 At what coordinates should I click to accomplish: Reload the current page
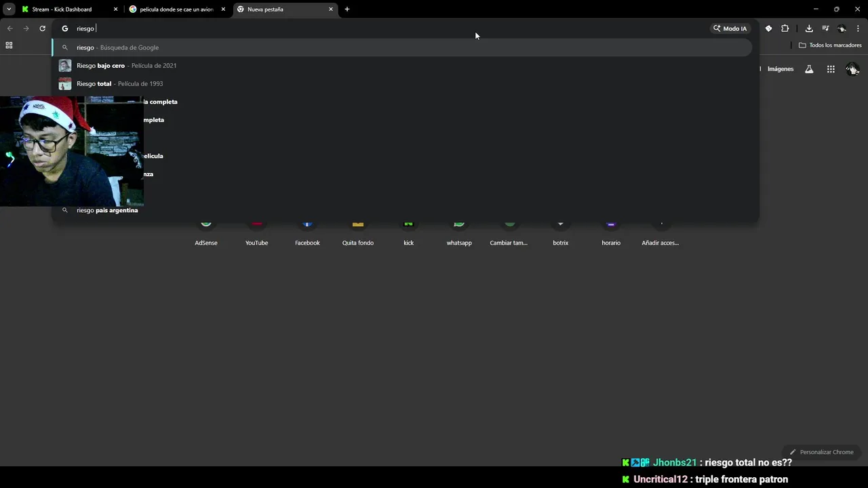(42, 28)
